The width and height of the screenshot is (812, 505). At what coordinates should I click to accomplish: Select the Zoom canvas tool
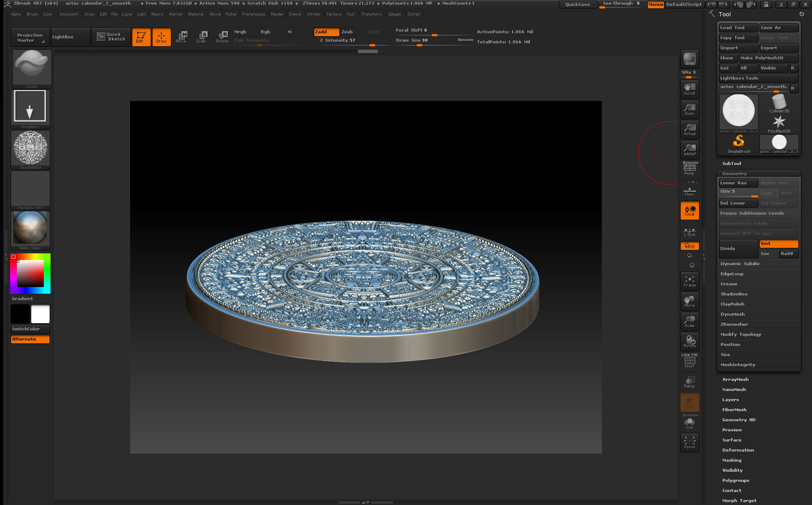pyautogui.click(x=689, y=109)
